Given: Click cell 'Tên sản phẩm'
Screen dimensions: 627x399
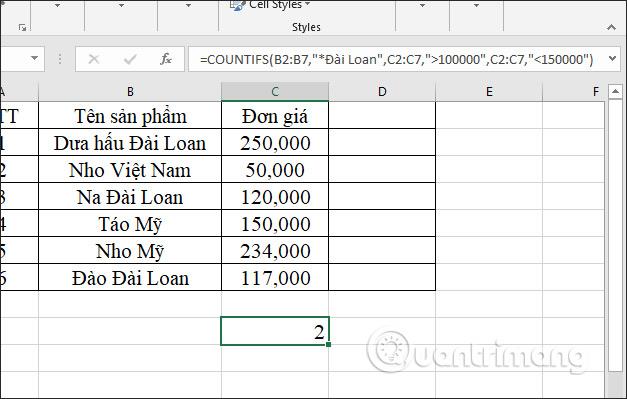Looking at the screenshot, I should click(130, 115).
